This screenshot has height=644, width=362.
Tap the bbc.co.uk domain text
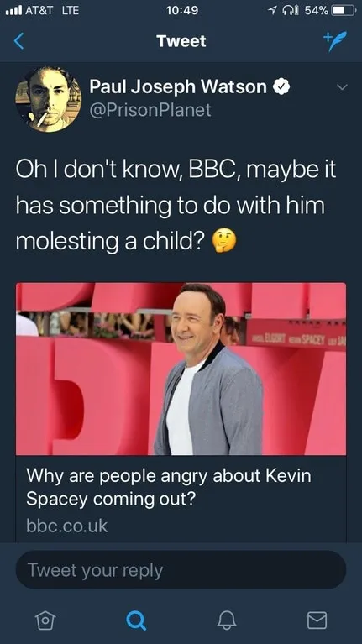(66, 526)
